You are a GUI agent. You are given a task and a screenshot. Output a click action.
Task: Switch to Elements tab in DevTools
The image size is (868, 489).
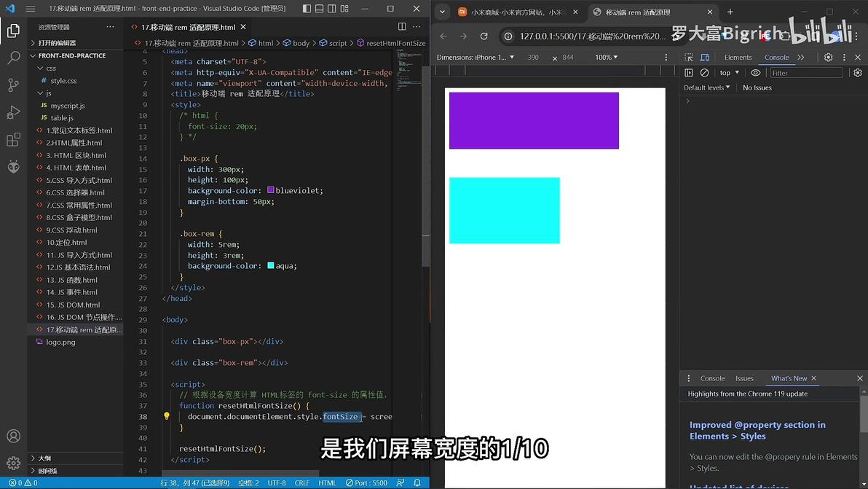738,57
